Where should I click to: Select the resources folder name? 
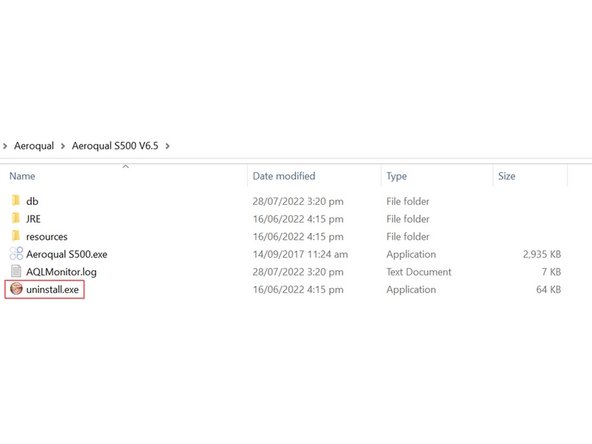[47, 237]
